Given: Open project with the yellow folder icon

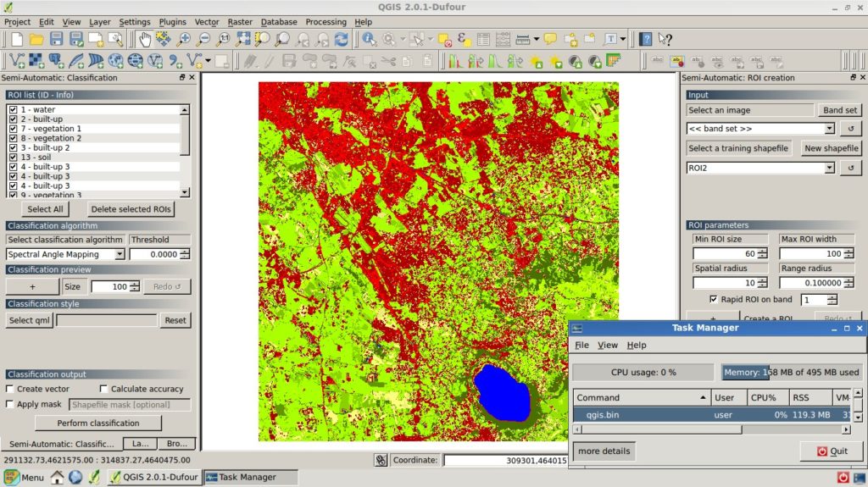Looking at the screenshot, I should coord(36,39).
